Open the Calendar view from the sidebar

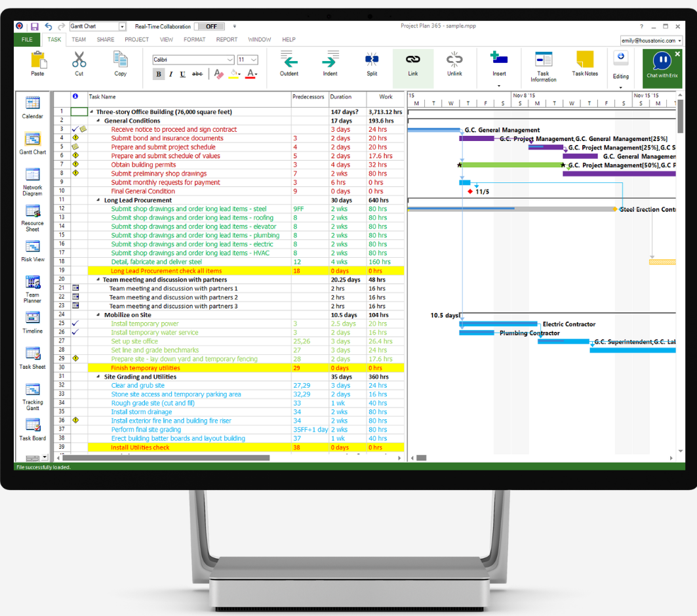pos(31,108)
